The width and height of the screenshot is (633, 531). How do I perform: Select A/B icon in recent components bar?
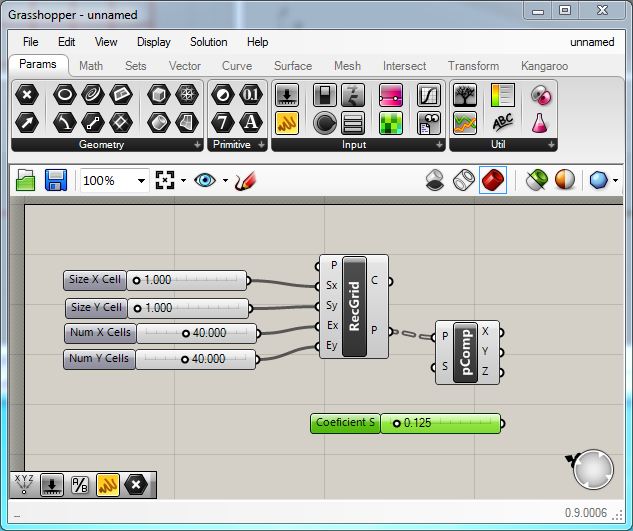80,485
